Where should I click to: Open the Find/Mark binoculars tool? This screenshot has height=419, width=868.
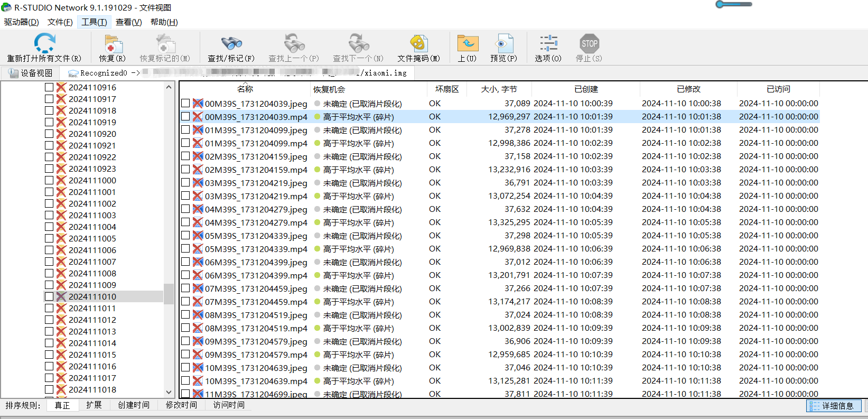(x=231, y=43)
